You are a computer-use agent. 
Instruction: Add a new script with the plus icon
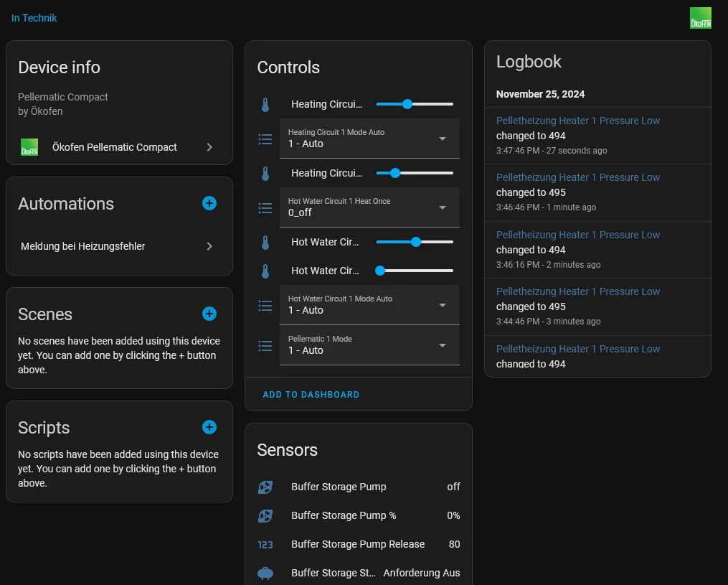coord(209,427)
